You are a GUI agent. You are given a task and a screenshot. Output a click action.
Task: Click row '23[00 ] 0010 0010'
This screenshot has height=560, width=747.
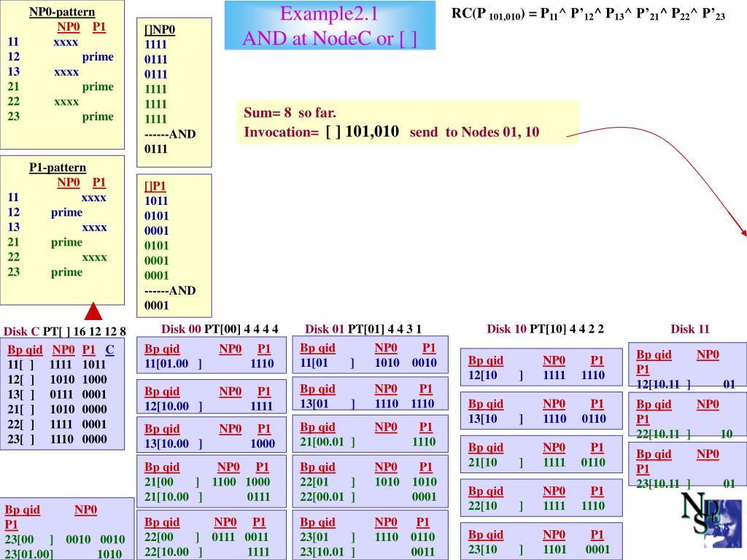pos(65,540)
